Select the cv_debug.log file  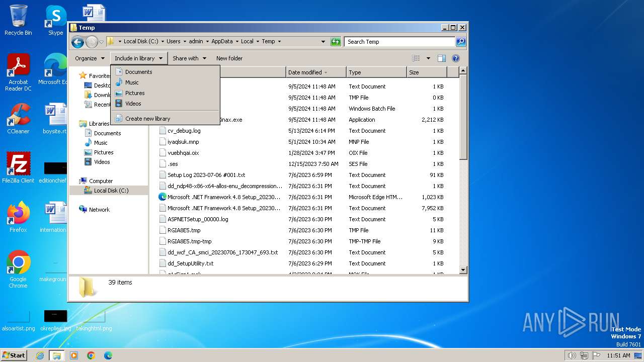point(184,131)
